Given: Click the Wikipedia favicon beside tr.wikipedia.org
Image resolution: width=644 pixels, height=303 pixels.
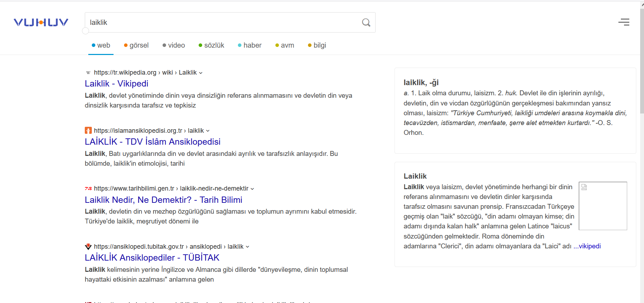Looking at the screenshot, I should point(88,73).
